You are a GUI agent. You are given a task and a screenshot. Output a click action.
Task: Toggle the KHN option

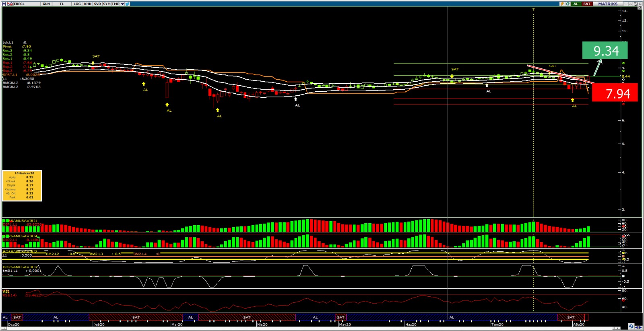[87, 4]
